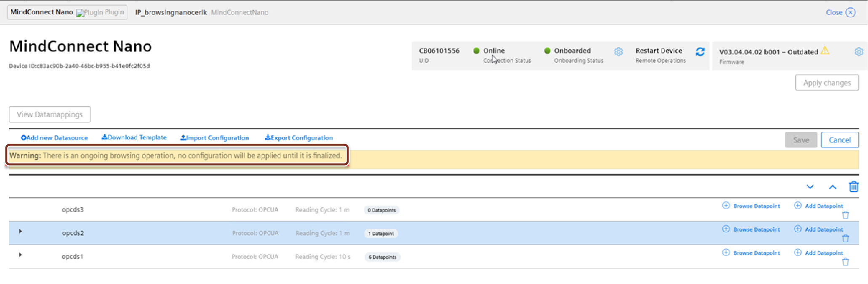Add Datapoint to opcds2
The image size is (868, 284).
coord(819,229)
